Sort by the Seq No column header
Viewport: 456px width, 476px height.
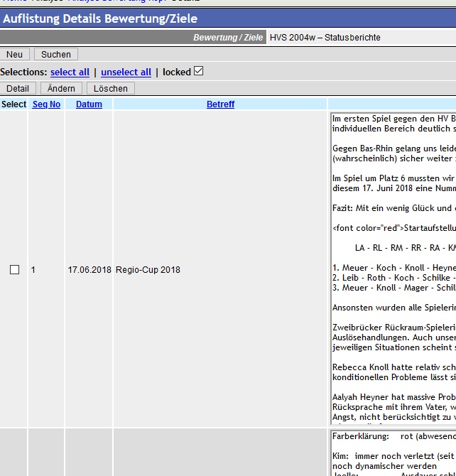click(x=46, y=104)
